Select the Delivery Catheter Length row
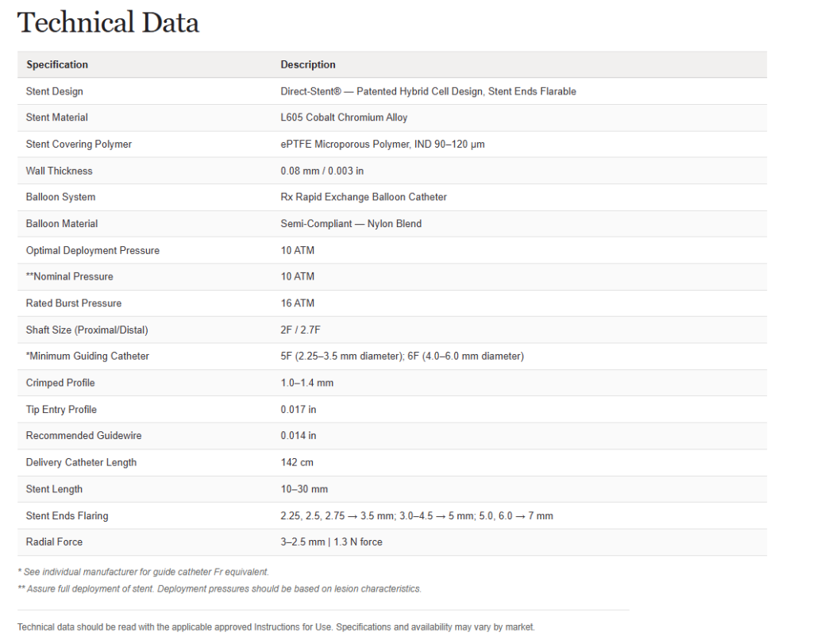This screenshot has width=813, height=644. tap(392, 462)
